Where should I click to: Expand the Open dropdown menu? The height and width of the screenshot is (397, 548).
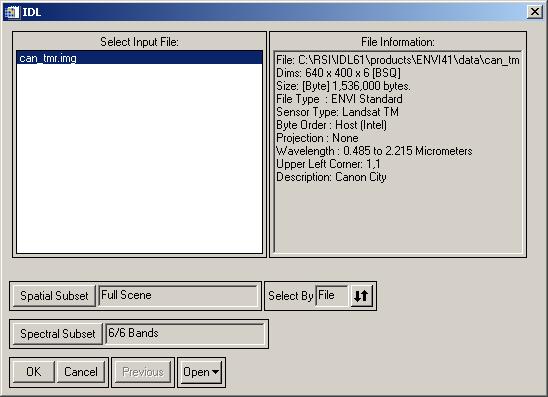[201, 372]
